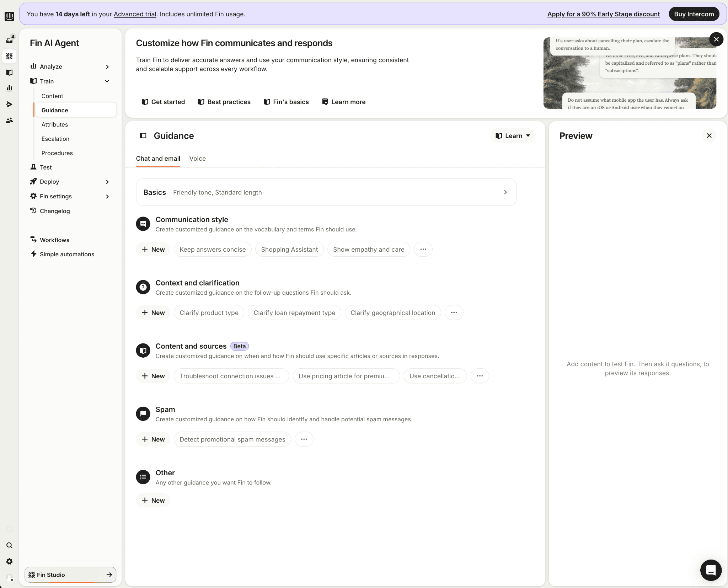Add New guidance under Communication style
728x588 pixels.
point(153,249)
